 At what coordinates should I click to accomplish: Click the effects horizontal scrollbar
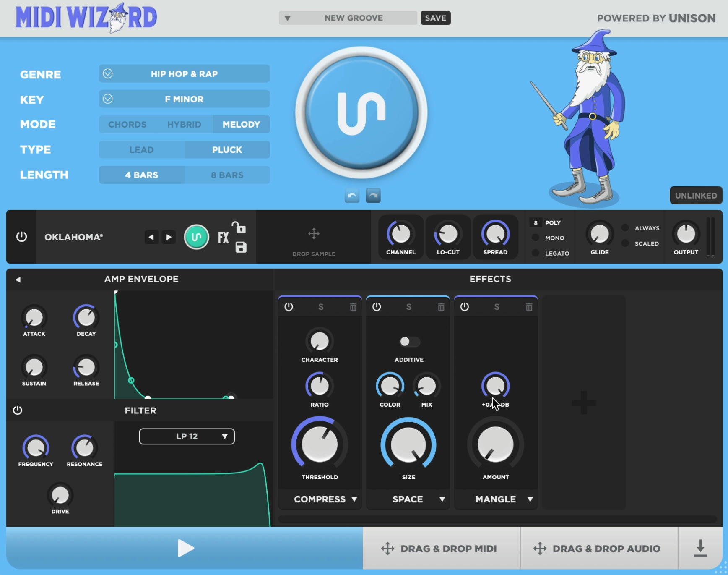(497, 519)
